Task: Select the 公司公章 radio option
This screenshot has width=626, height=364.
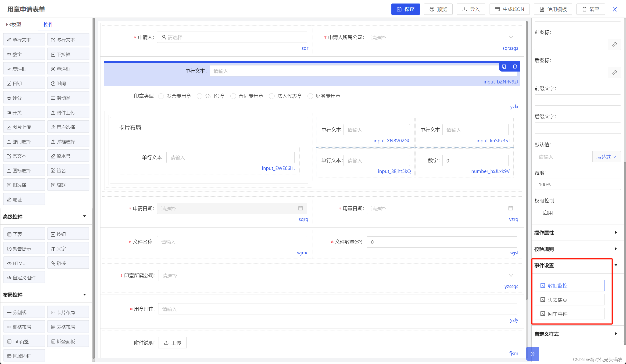Action: [200, 96]
